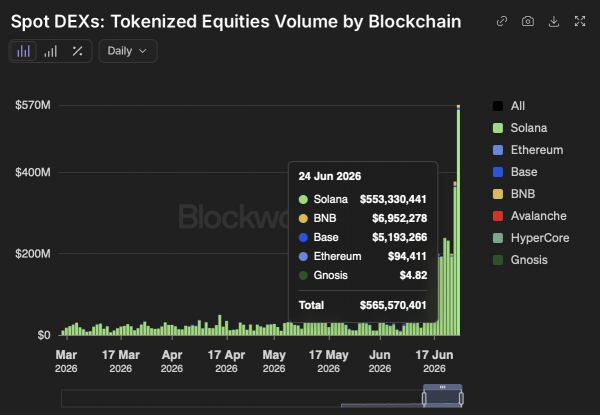Toggle Solana series visibility

520,128
